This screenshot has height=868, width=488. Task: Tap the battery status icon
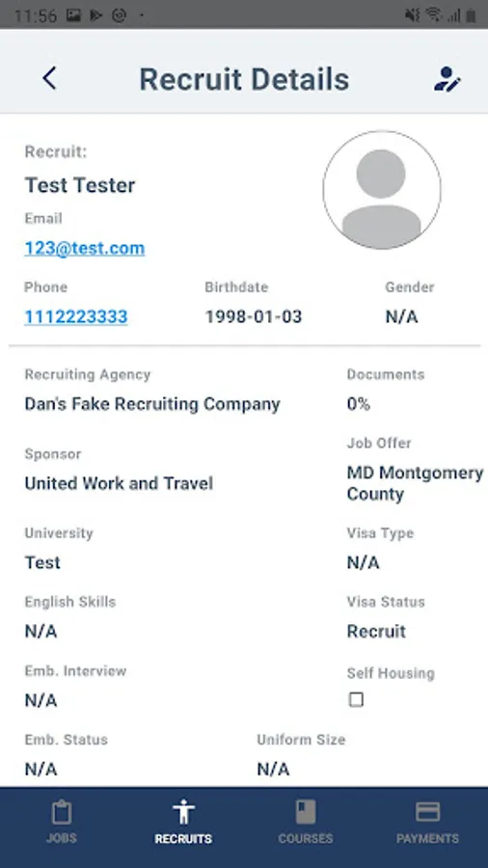pos(471,14)
